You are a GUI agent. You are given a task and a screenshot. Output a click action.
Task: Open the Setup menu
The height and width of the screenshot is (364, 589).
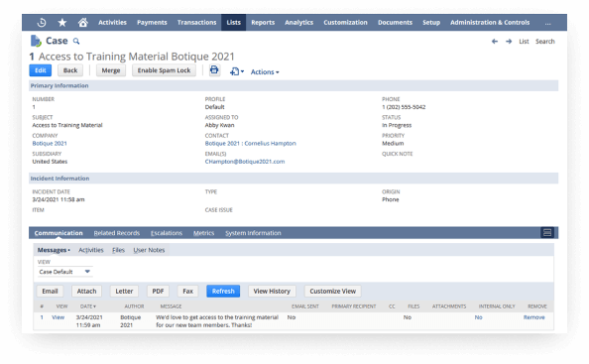[431, 23]
